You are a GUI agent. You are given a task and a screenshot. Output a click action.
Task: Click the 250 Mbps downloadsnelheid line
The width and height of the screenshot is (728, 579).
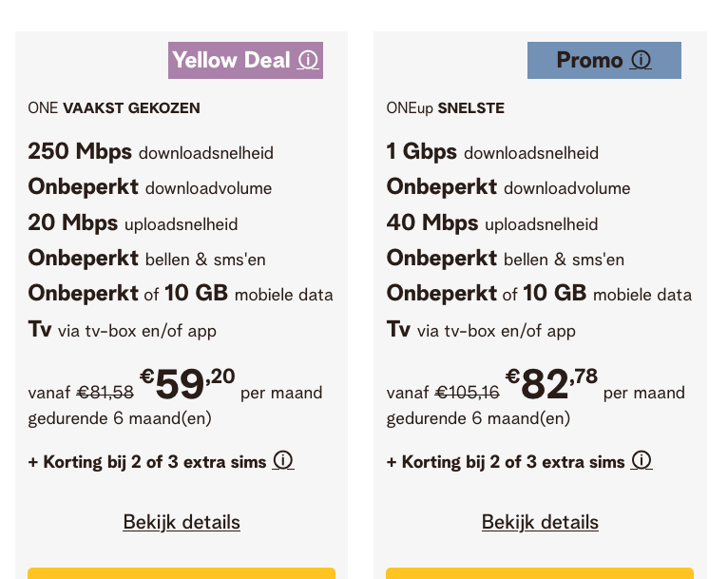tap(150, 152)
